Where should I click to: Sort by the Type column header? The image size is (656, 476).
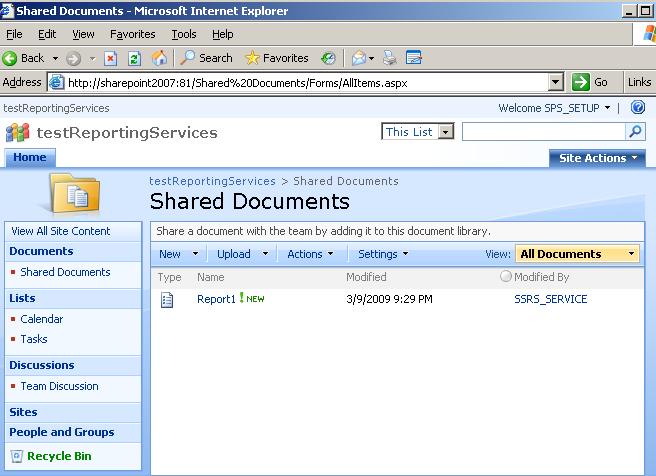169,277
